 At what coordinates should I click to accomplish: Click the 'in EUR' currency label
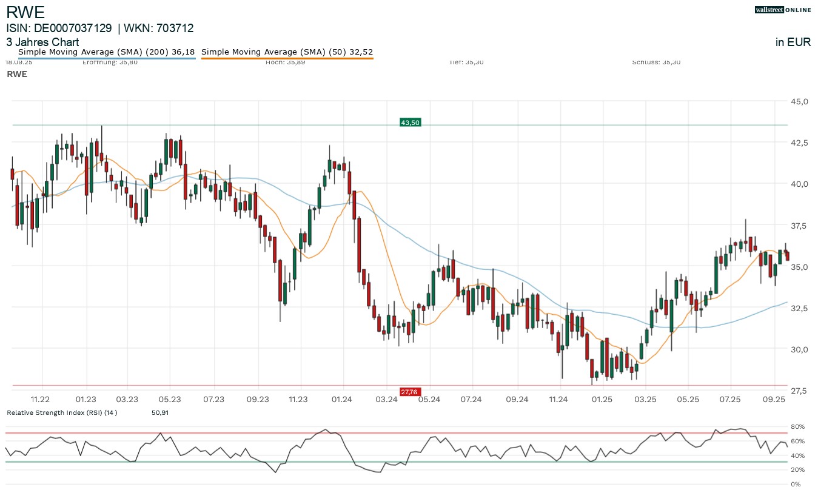click(x=793, y=42)
